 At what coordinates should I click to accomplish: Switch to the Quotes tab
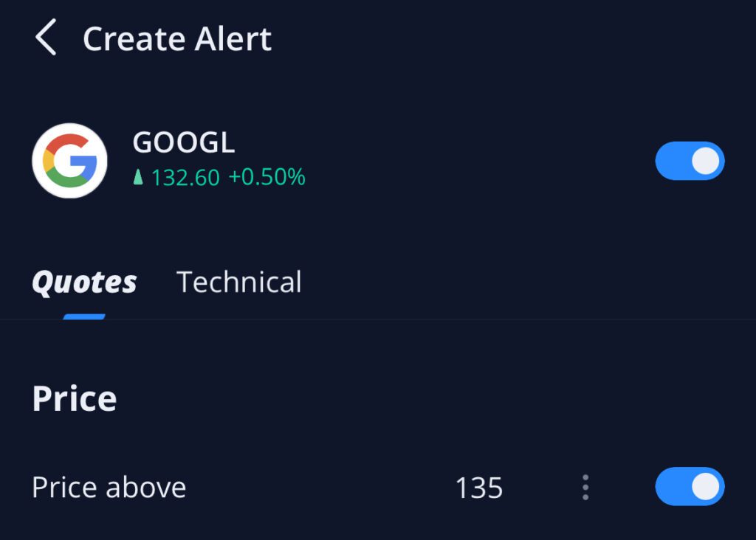tap(84, 283)
